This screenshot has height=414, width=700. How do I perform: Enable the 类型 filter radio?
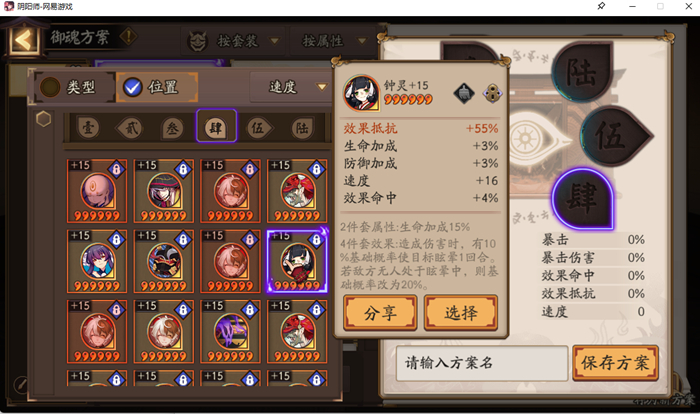pyautogui.click(x=50, y=87)
